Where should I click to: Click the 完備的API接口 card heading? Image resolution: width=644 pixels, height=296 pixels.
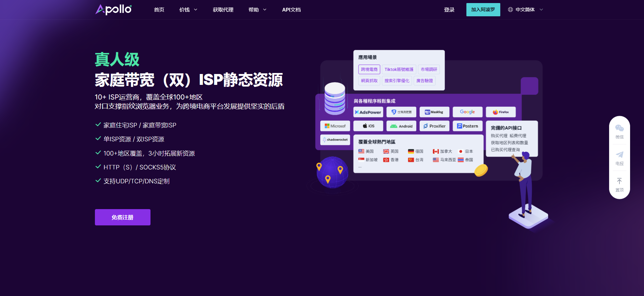(506, 128)
